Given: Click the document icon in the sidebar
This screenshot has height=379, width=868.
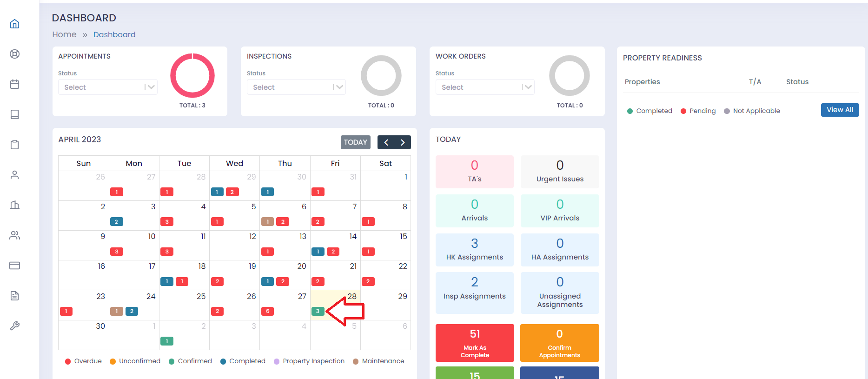Looking at the screenshot, I should tap(15, 296).
